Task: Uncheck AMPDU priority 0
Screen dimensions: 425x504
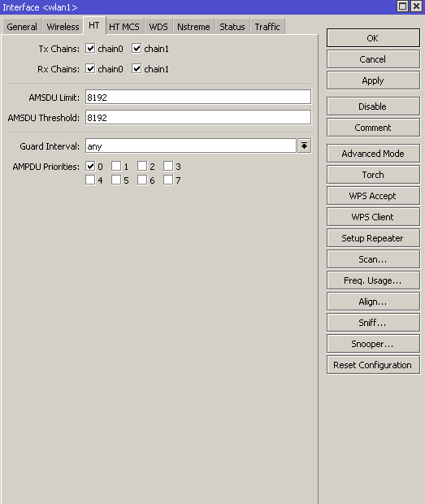Action: click(90, 166)
